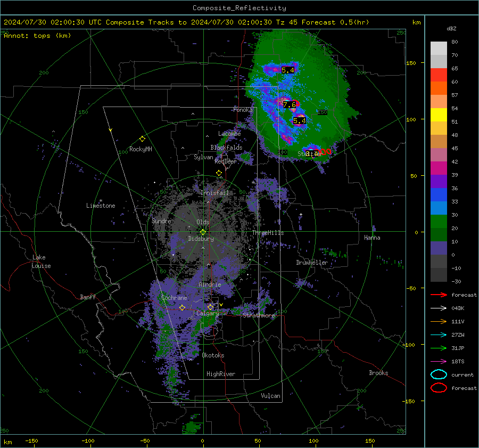Click the Sundre town label

click(161, 221)
